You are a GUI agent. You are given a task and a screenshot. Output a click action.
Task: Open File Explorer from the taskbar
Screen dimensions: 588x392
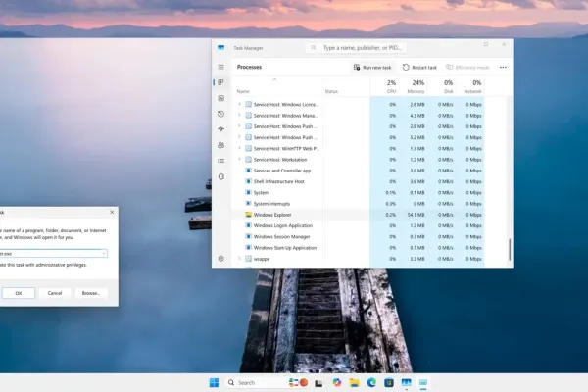tap(354, 382)
